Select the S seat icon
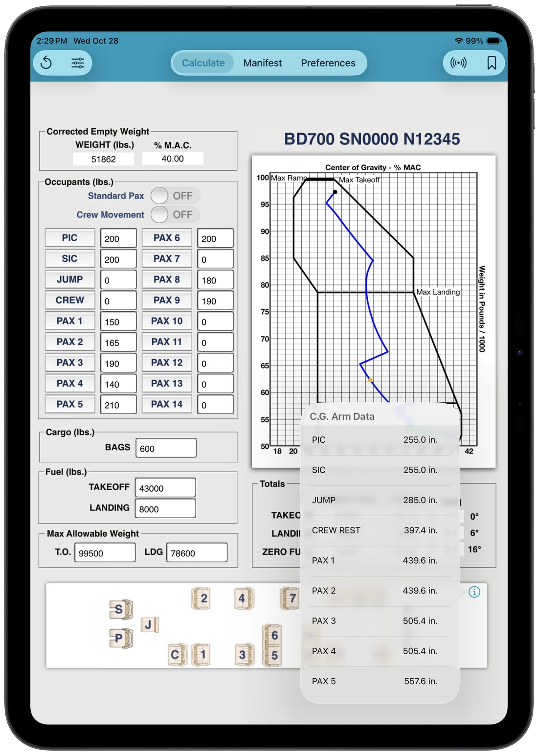Viewport: 538px width, 756px height. point(121,609)
